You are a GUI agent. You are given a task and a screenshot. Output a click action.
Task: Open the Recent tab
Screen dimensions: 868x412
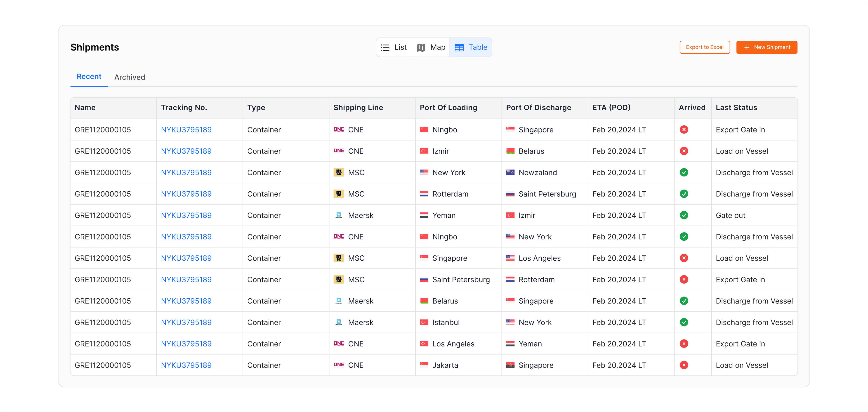pyautogui.click(x=89, y=77)
